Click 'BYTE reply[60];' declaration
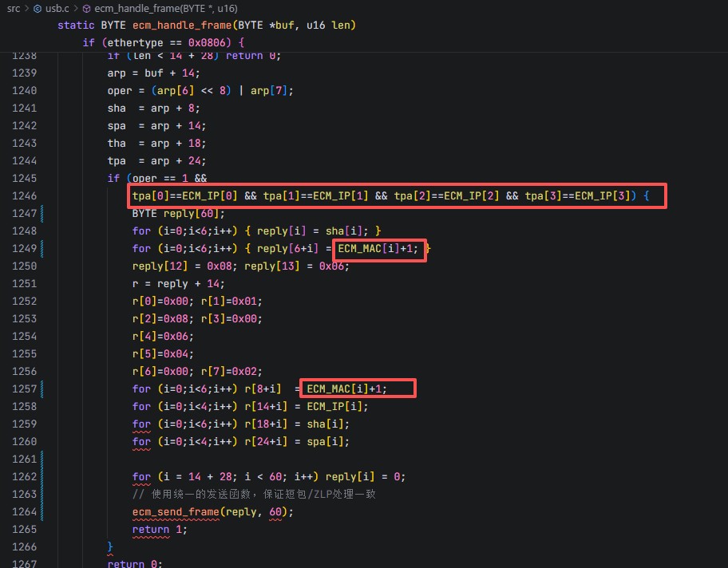The width and height of the screenshot is (728, 568). click(178, 214)
